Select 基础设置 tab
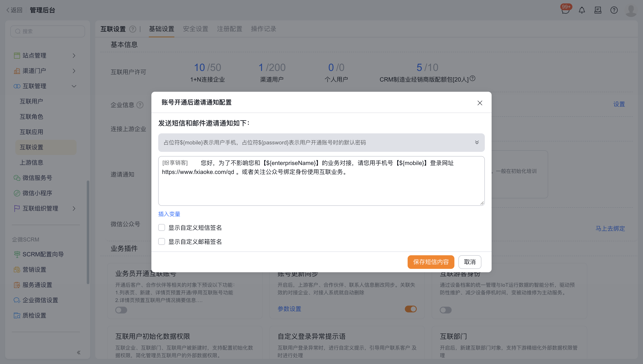The width and height of the screenshot is (643, 364). pos(161,29)
